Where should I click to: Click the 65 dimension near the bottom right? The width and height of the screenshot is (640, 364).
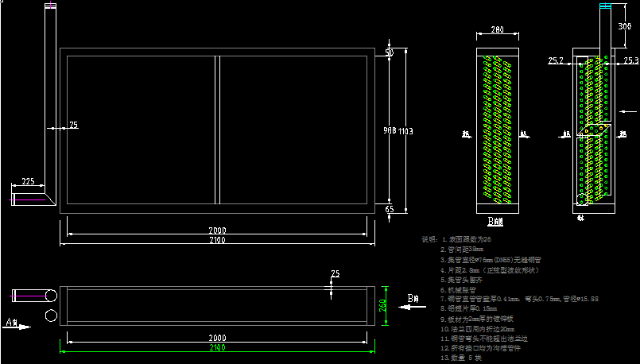389,208
